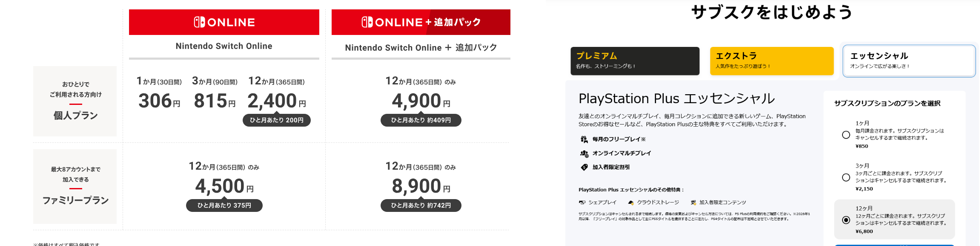Click the monthly free play gift icon

tap(584, 139)
